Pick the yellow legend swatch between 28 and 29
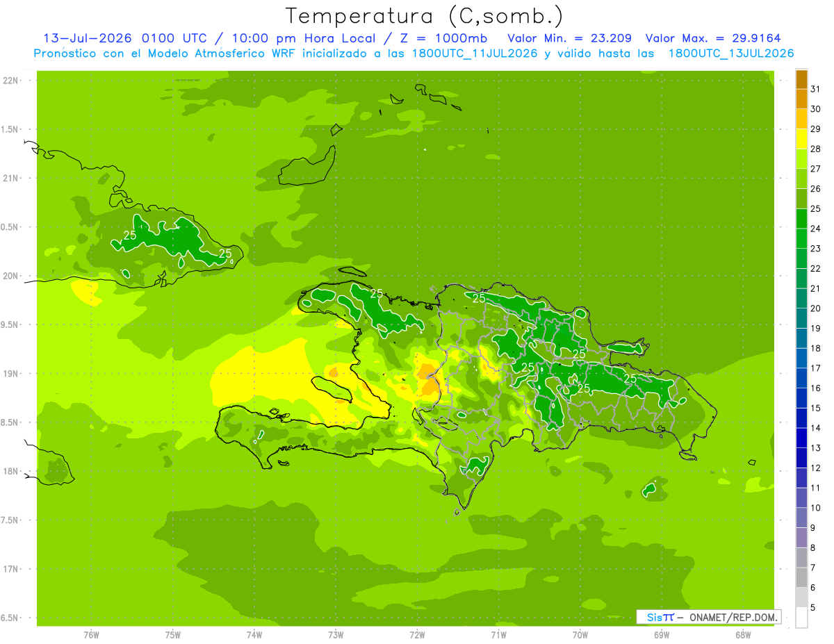This screenshot has height=644, width=834. (x=801, y=139)
